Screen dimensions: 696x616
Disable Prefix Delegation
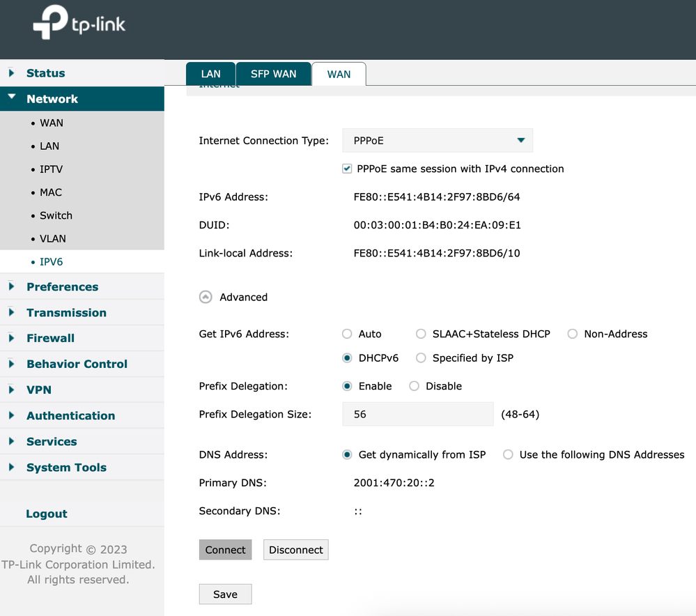tap(415, 386)
